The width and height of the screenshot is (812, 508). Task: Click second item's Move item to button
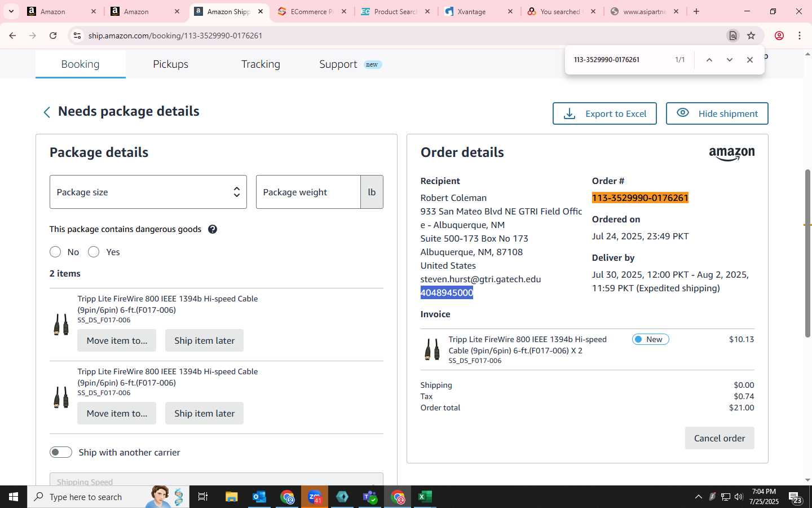(x=117, y=413)
